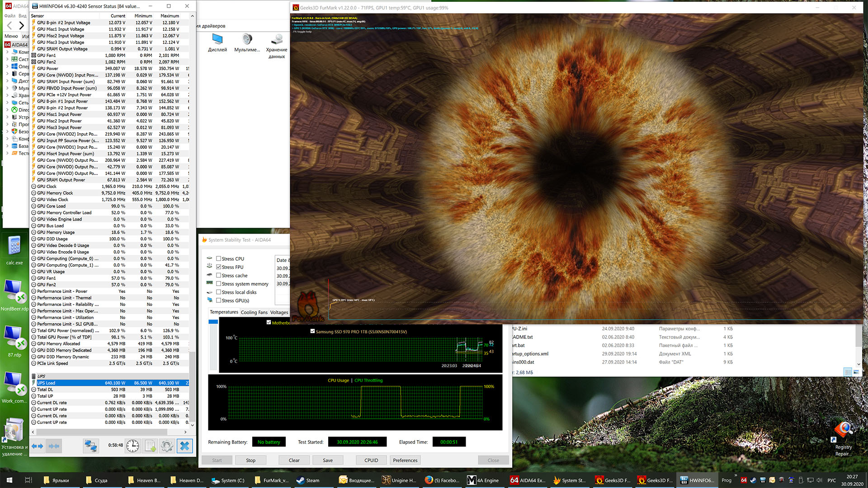
Task: Expand the Сеть tree node in AIDA64
Action: (x=7, y=103)
